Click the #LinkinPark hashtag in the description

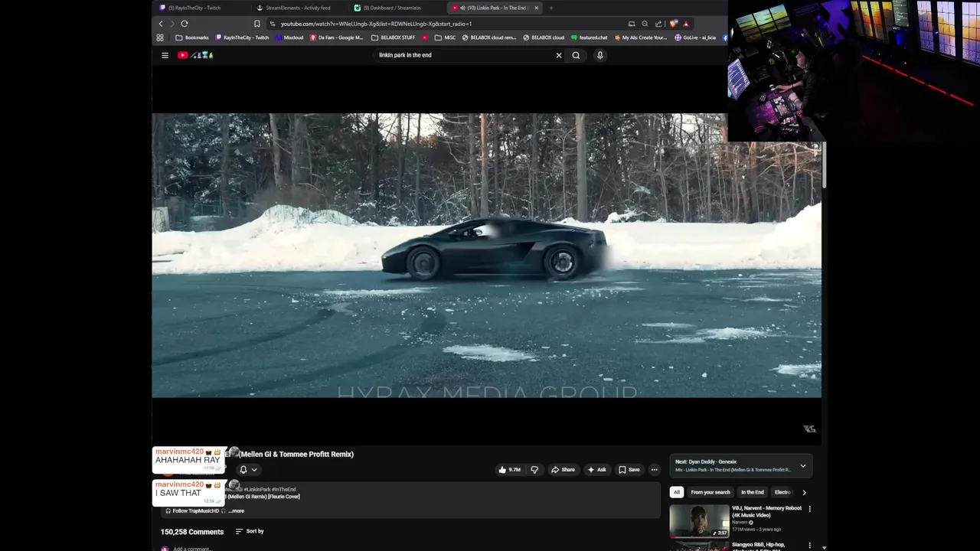click(257, 490)
